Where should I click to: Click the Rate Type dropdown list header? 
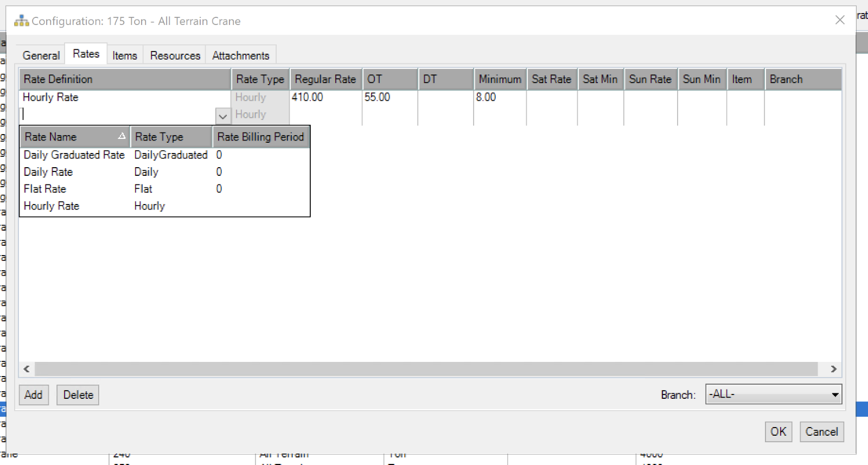click(x=171, y=137)
